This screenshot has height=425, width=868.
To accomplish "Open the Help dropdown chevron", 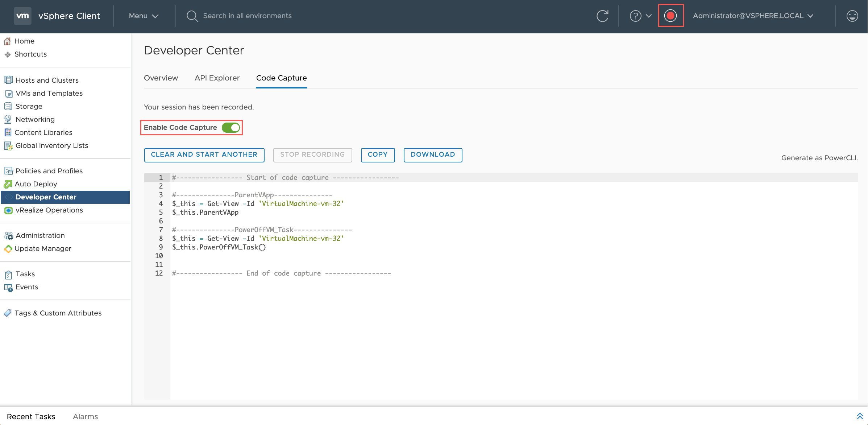I will coord(648,16).
